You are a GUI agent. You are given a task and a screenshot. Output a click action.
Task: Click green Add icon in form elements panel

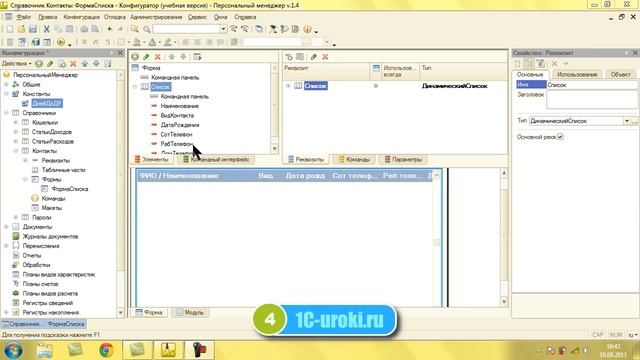tap(135, 57)
